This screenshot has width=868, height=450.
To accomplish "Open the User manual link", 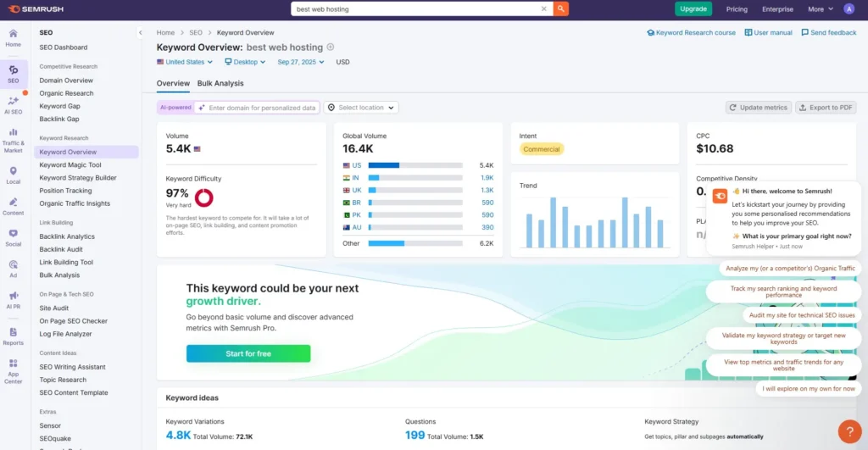I will point(768,33).
